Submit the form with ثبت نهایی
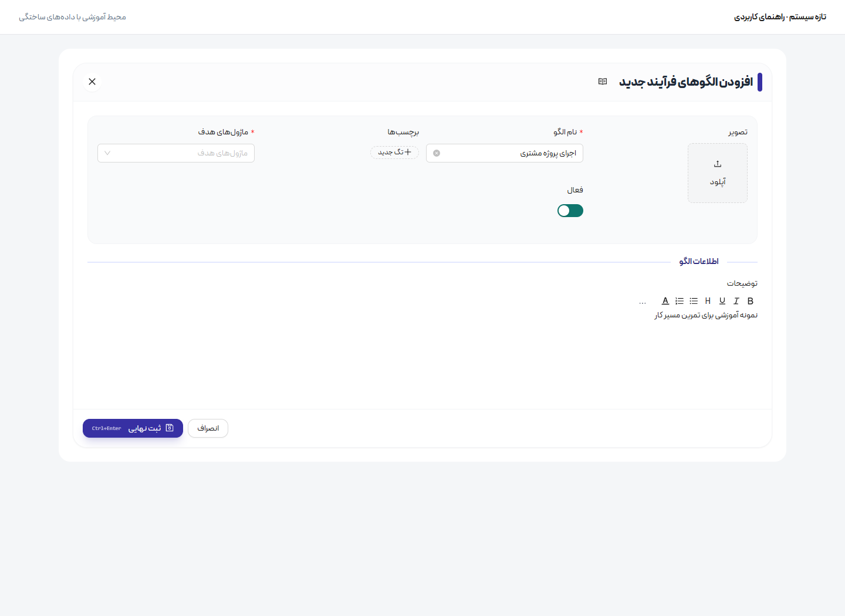This screenshot has width=845, height=616. coord(133,428)
